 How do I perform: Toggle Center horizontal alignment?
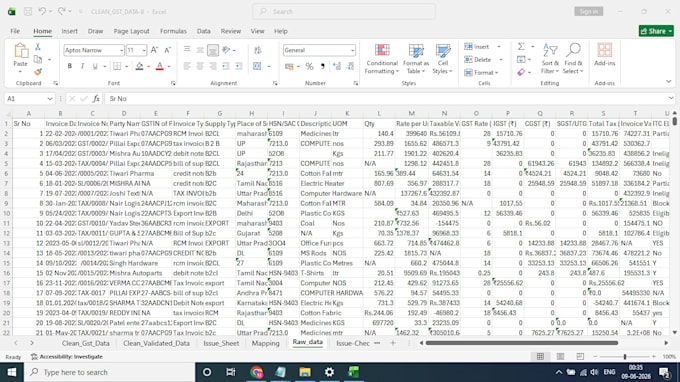pyautogui.click(x=200, y=66)
